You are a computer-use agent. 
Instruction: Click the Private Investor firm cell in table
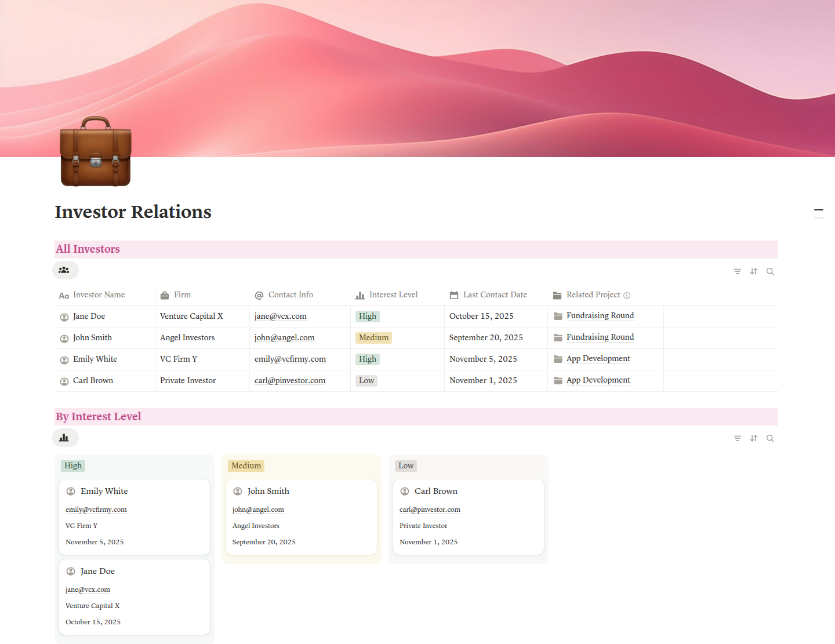coord(202,381)
